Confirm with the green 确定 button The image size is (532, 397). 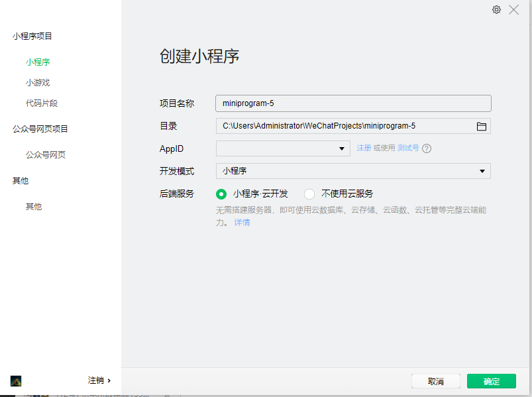pyautogui.click(x=491, y=381)
